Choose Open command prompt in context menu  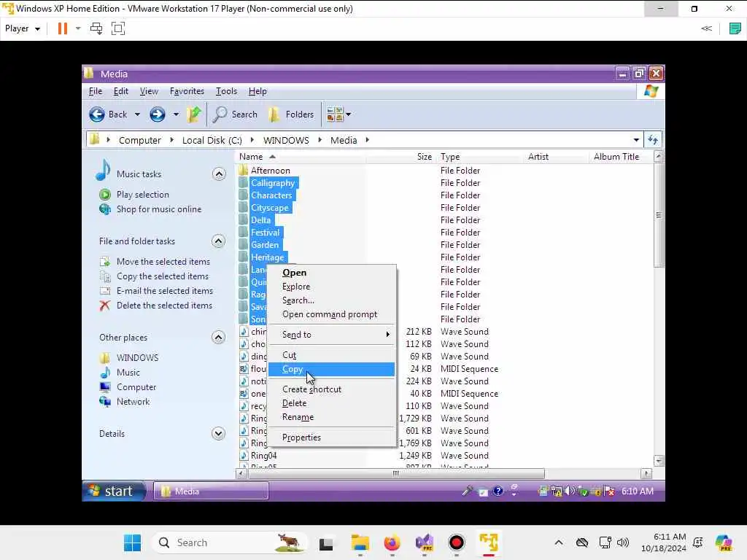click(331, 314)
